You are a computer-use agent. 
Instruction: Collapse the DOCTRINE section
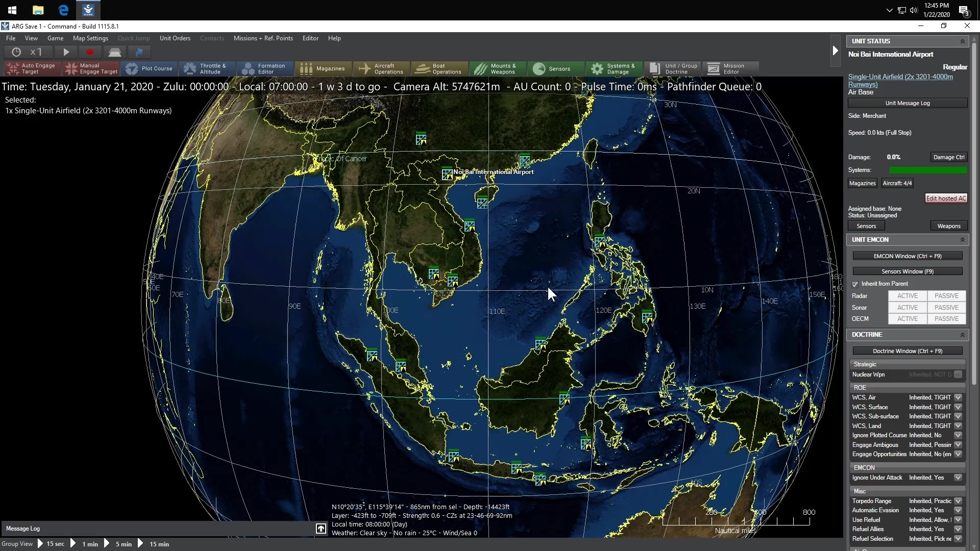click(x=963, y=335)
